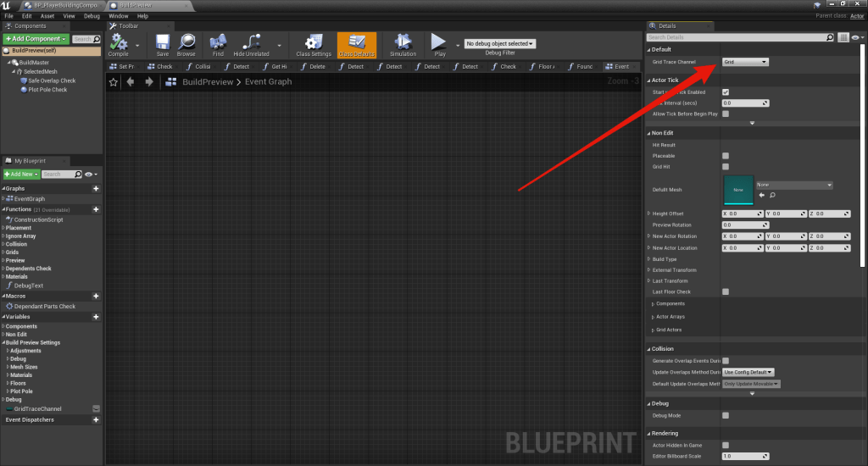Select DebugText function
This screenshot has height=466, width=868.
point(28,286)
